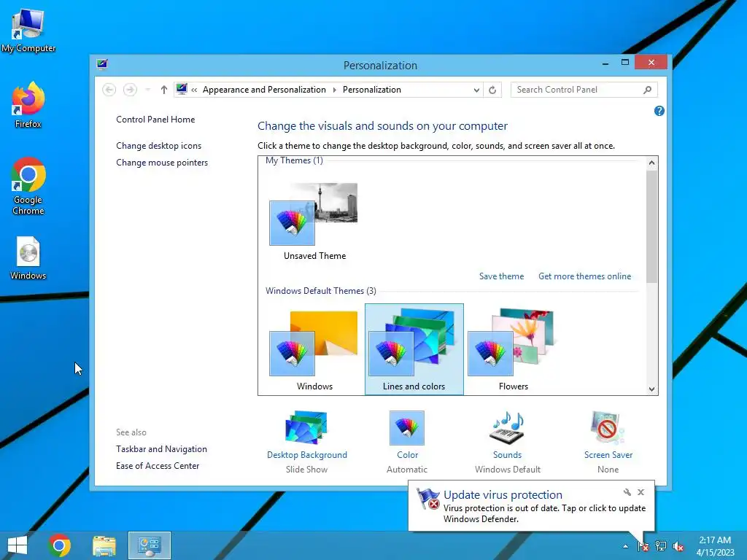
Task: Click Appearance and Personalization breadcrumb
Action: (264, 90)
